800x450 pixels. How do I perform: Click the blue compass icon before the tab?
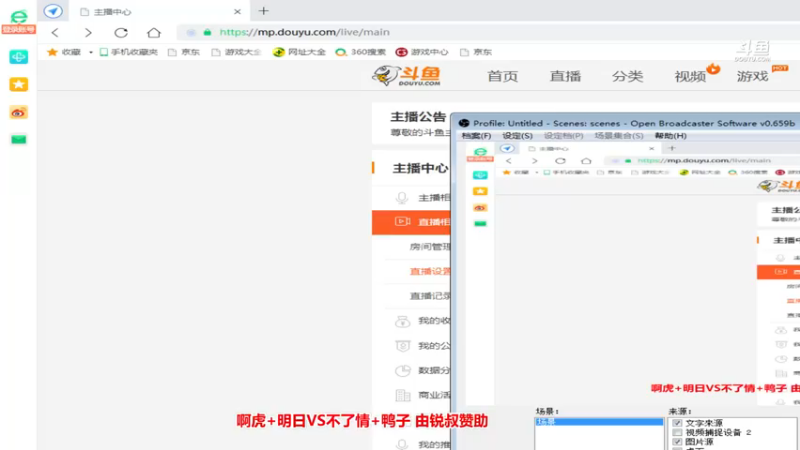click(x=53, y=11)
